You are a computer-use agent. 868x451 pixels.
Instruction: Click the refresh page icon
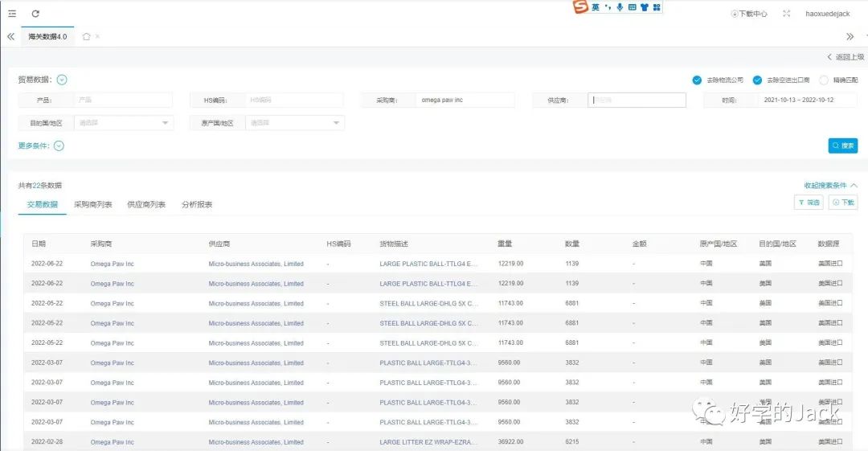tap(35, 14)
